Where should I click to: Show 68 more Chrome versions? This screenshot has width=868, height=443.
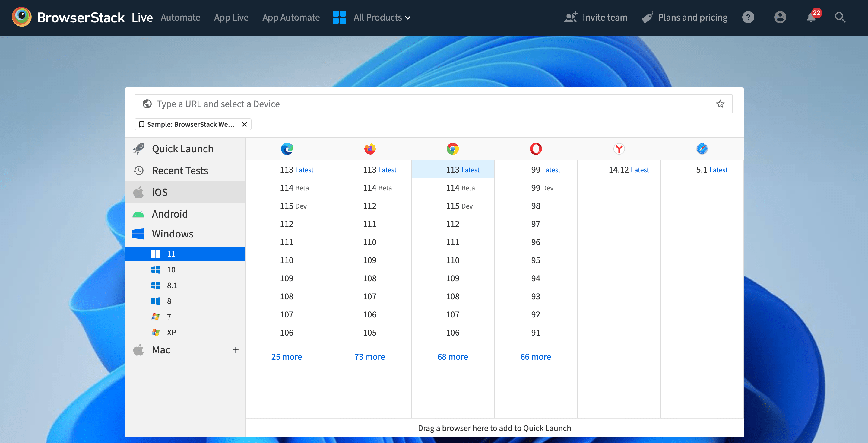pyautogui.click(x=452, y=356)
